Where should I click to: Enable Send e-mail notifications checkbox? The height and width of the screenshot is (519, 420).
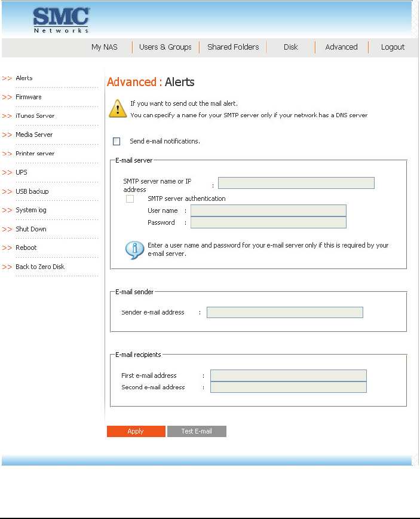tap(117, 141)
